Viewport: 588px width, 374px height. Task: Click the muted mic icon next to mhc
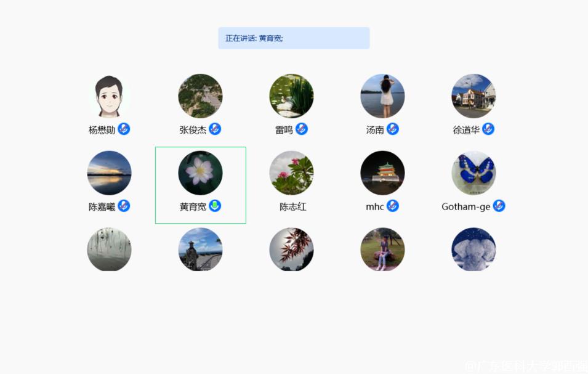(x=393, y=206)
